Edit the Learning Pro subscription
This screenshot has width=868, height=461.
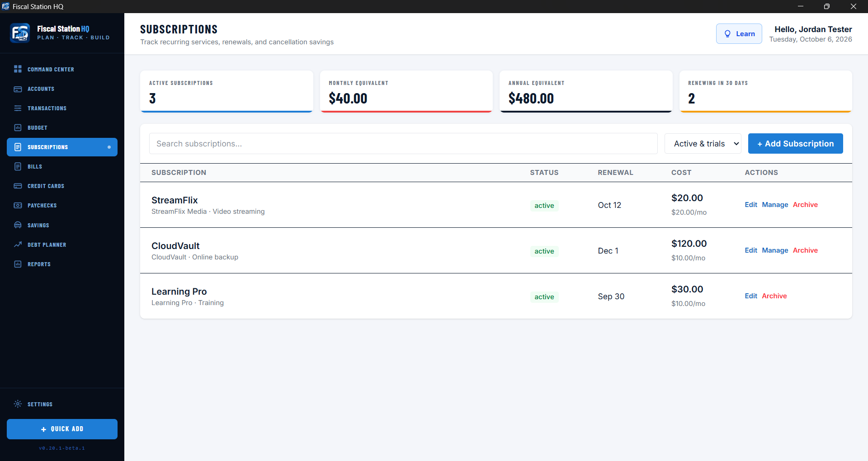click(750, 296)
